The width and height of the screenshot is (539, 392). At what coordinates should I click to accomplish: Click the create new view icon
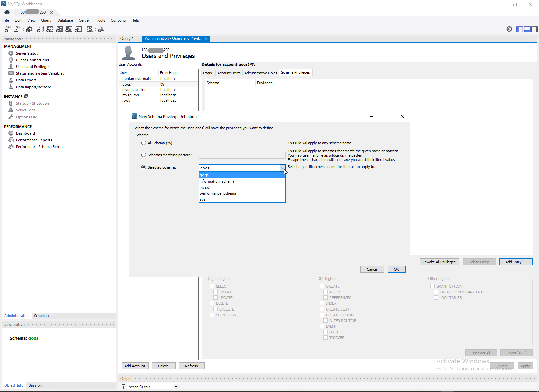[59, 29]
